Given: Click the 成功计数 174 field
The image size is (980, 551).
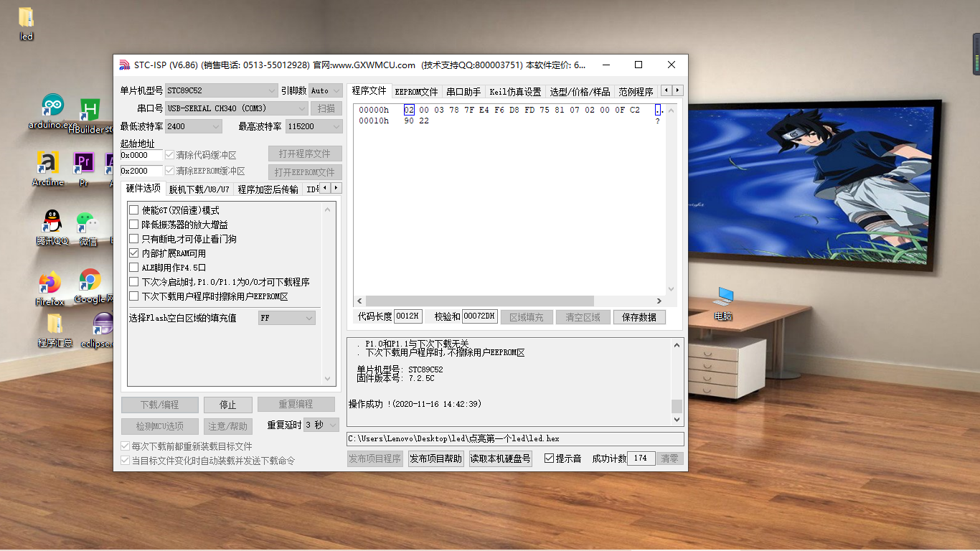Looking at the screenshot, I should click(641, 458).
